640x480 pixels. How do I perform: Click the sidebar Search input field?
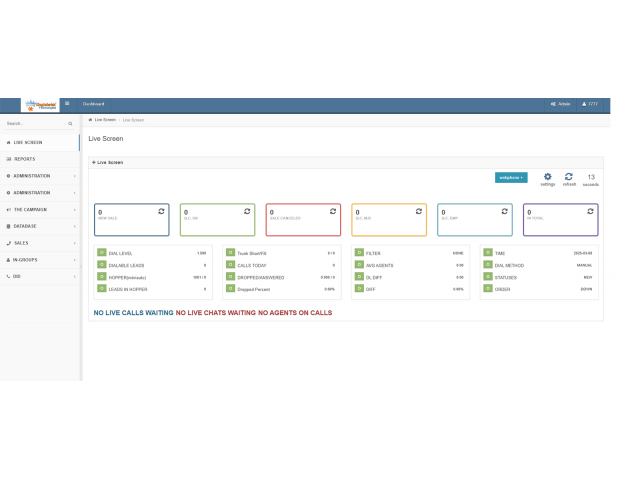point(32,124)
